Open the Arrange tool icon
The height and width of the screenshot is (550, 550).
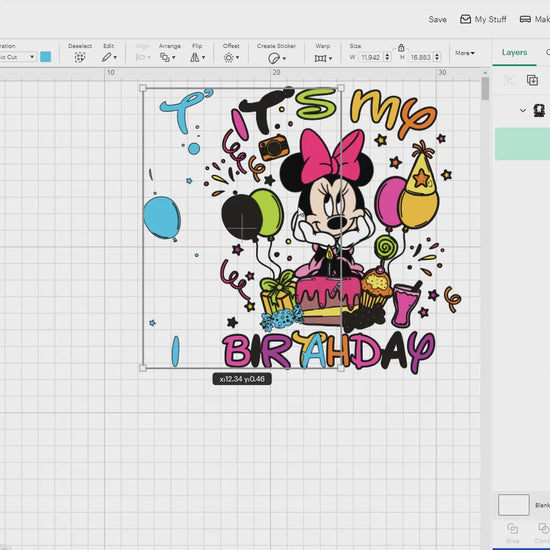165,57
